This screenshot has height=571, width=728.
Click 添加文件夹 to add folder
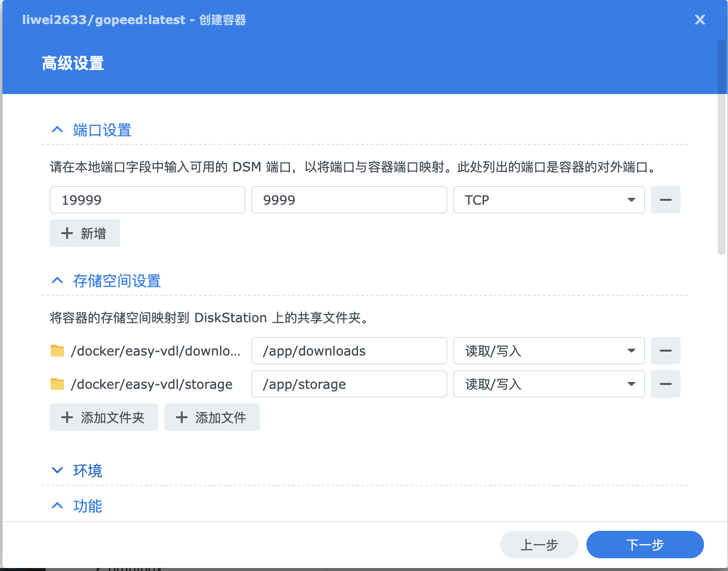pyautogui.click(x=103, y=417)
